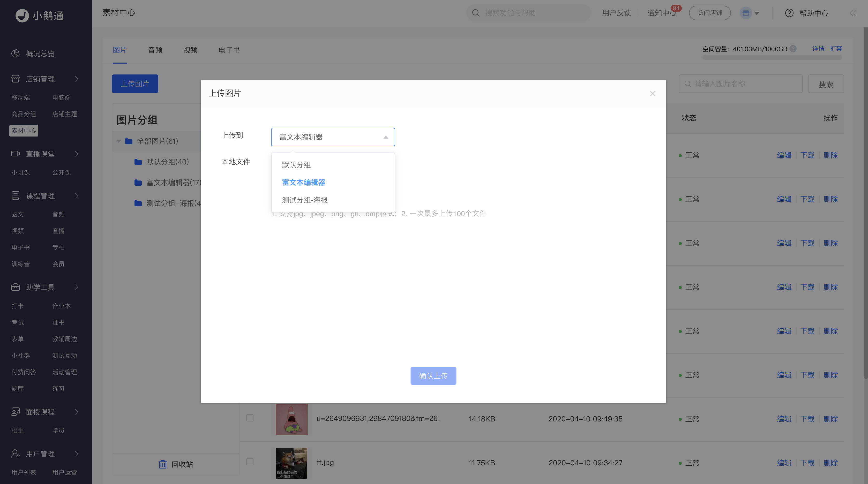The width and height of the screenshot is (868, 484).
Task: Open the shop avatar icon in header
Action: (x=746, y=13)
